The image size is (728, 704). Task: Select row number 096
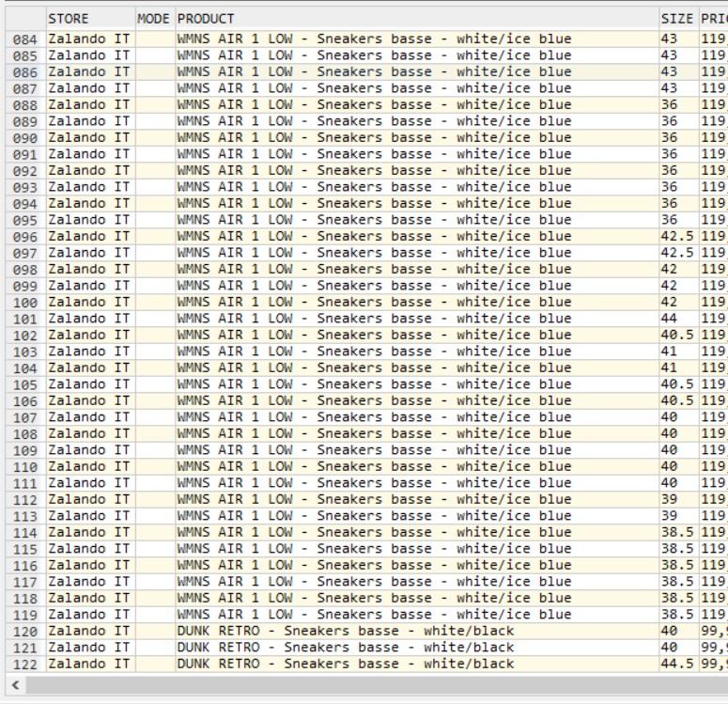click(25, 237)
